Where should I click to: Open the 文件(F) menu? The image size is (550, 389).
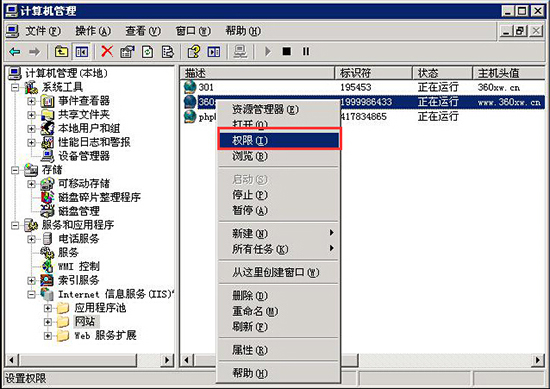[x=43, y=31]
